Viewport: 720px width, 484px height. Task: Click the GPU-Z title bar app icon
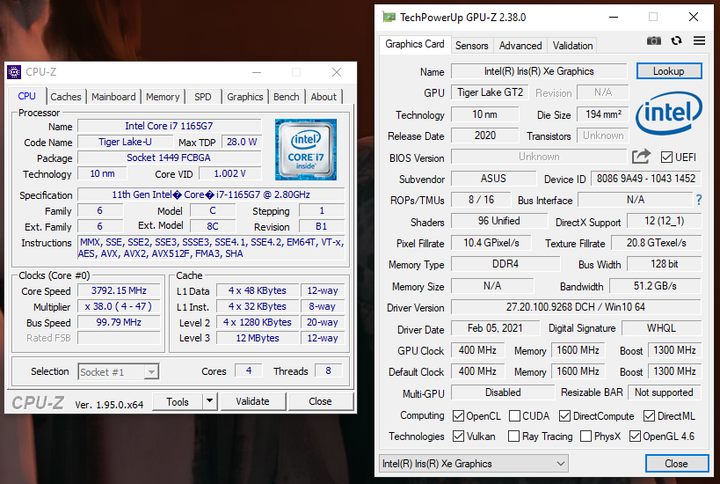point(389,17)
